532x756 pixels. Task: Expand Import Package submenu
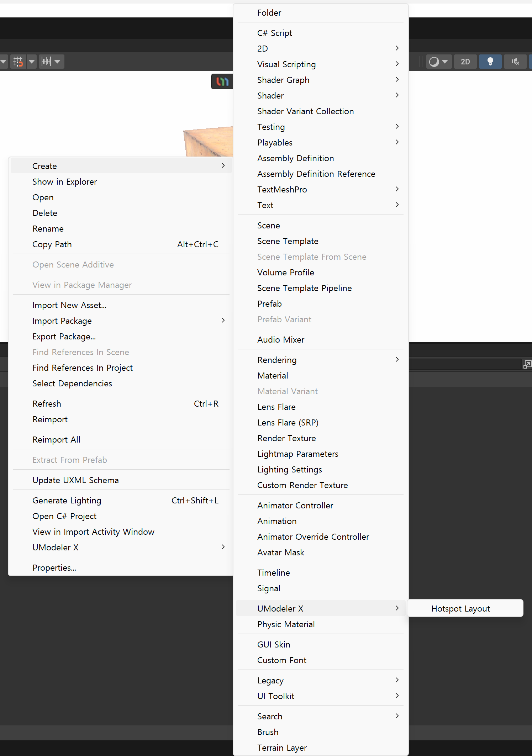coord(121,321)
